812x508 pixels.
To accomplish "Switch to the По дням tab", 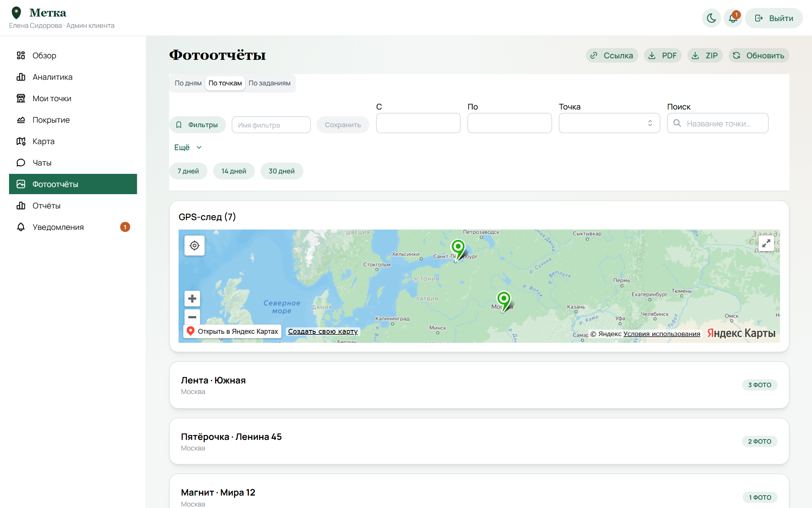I will 188,83.
